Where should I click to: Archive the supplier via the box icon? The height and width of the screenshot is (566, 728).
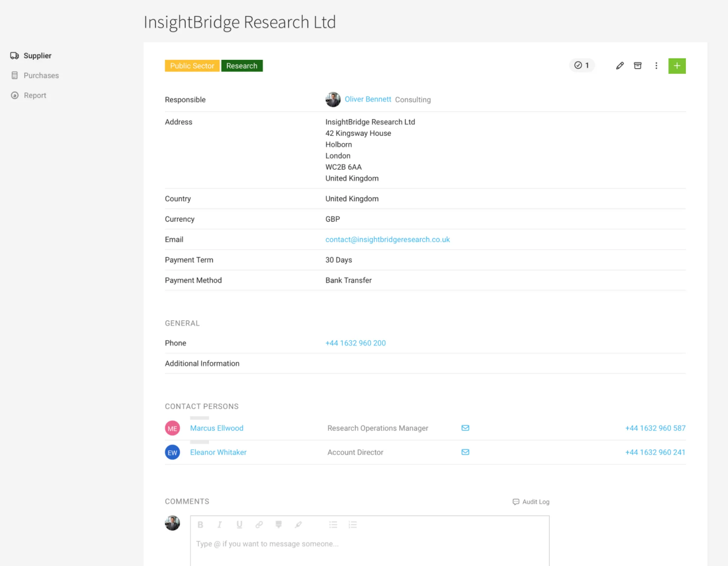point(638,66)
